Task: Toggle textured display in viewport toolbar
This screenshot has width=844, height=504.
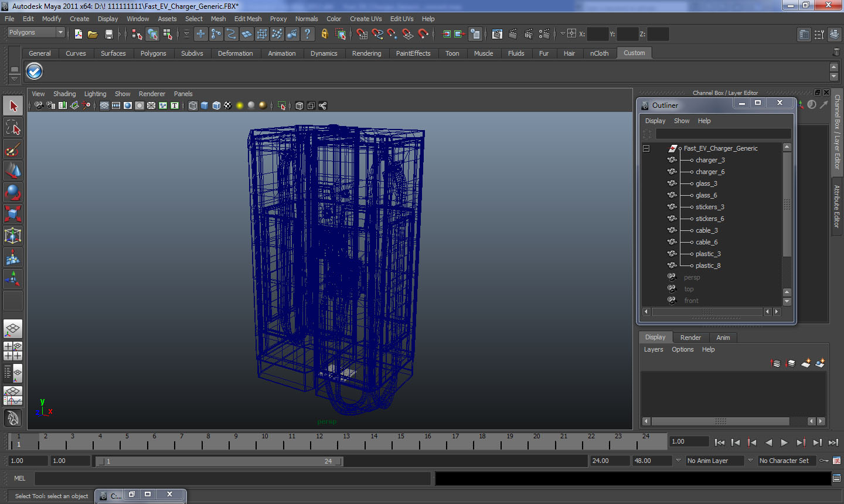Action: click(228, 105)
